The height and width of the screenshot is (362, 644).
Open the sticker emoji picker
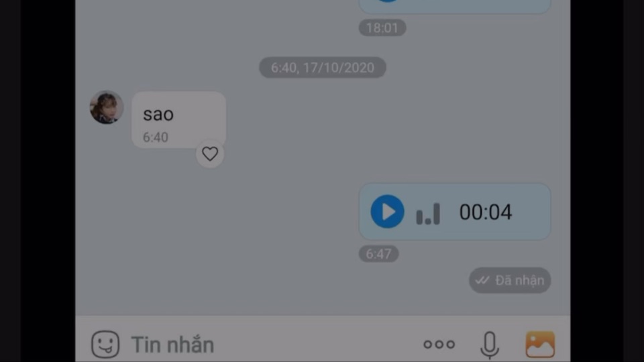[x=105, y=344]
